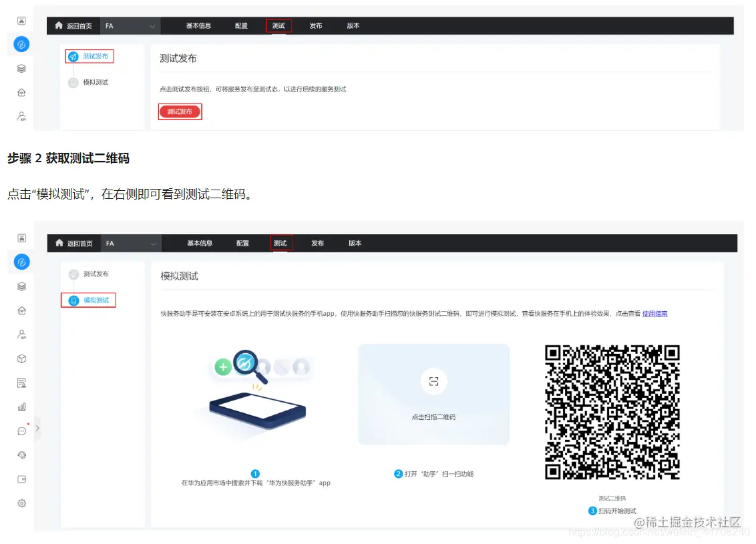Screen dimensions: 756x544
Task: Select the layers/stack icon in the sidebar
Action: coord(20,286)
